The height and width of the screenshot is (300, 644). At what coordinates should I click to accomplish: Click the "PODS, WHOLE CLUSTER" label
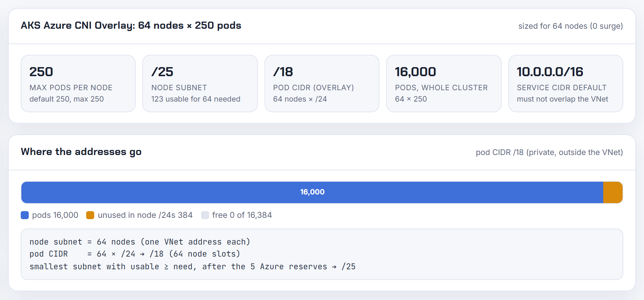click(441, 88)
